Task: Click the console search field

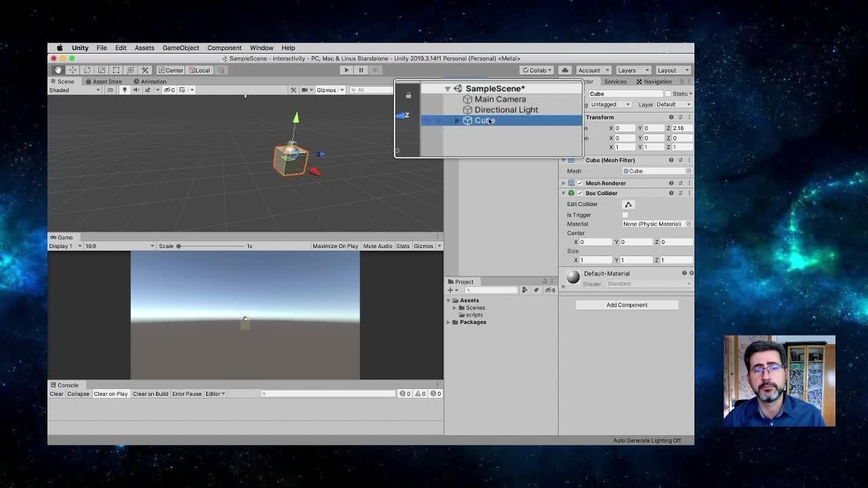Action: [328, 394]
